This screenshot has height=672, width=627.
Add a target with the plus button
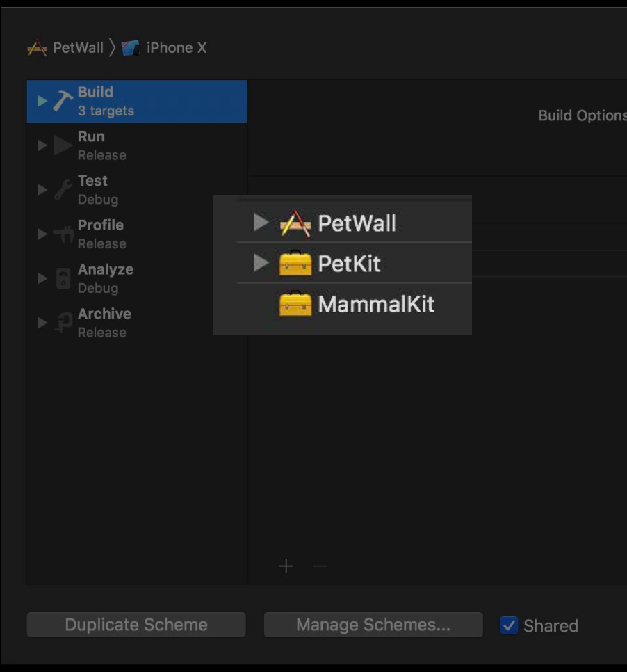coord(286,566)
